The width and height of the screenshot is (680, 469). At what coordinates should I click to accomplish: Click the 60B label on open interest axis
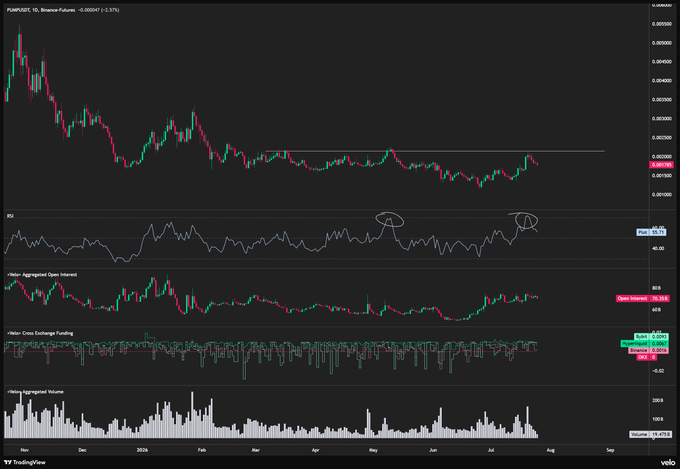(x=656, y=310)
